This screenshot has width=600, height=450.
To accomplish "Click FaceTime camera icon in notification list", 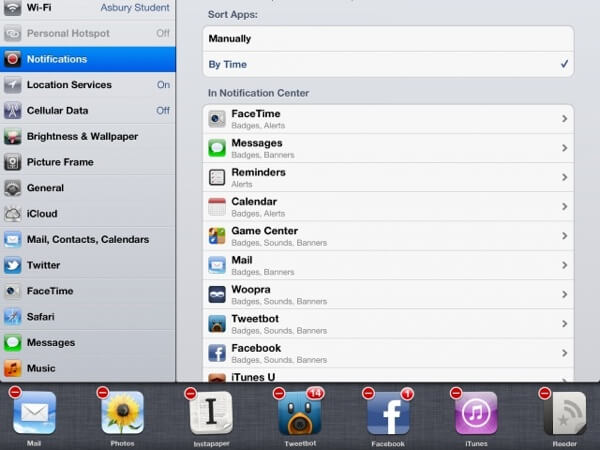I will (x=217, y=119).
